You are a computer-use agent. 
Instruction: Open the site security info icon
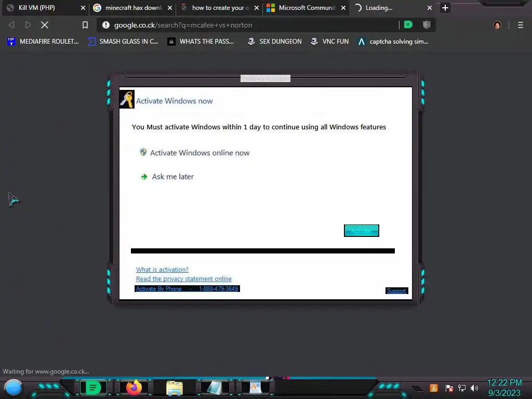point(106,25)
